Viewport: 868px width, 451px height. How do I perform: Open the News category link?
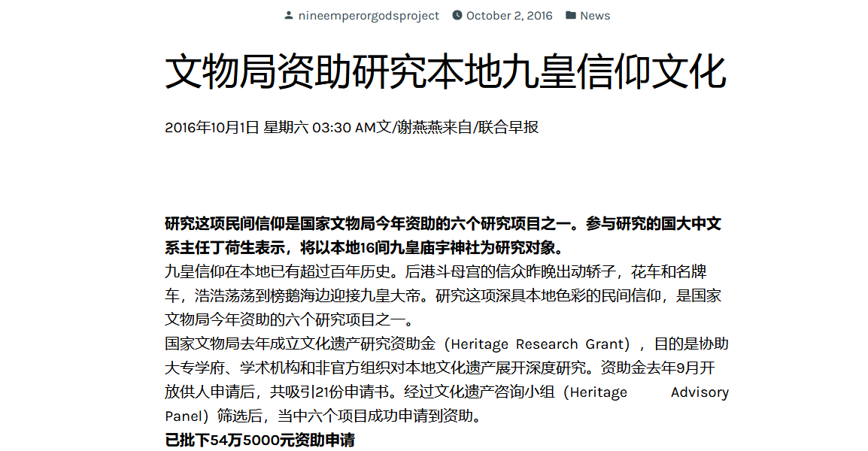(x=595, y=16)
